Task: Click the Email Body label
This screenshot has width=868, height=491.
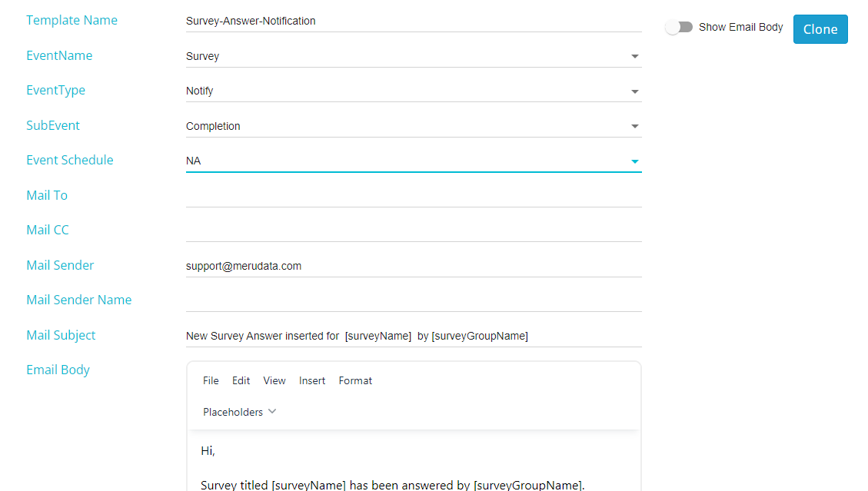Action: [58, 370]
